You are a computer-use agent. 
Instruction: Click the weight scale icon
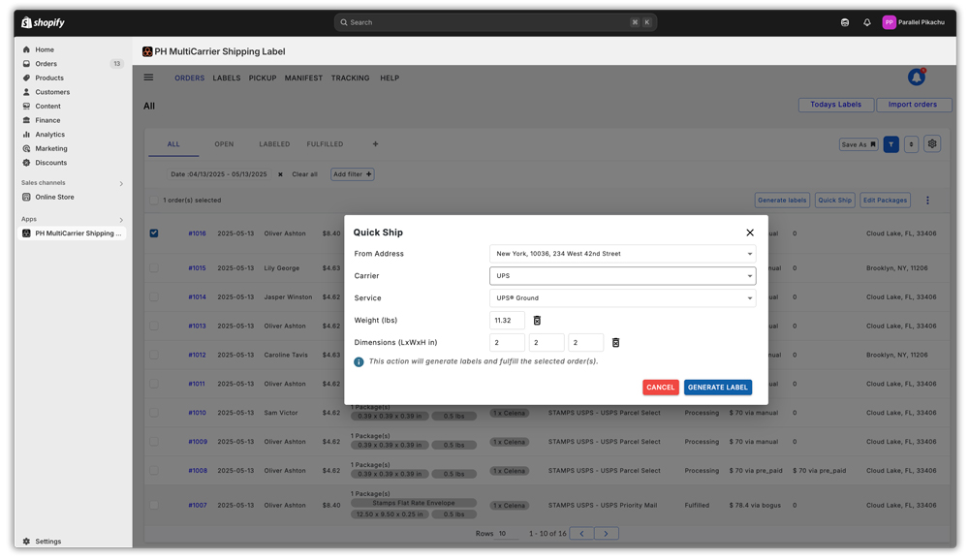[537, 320]
